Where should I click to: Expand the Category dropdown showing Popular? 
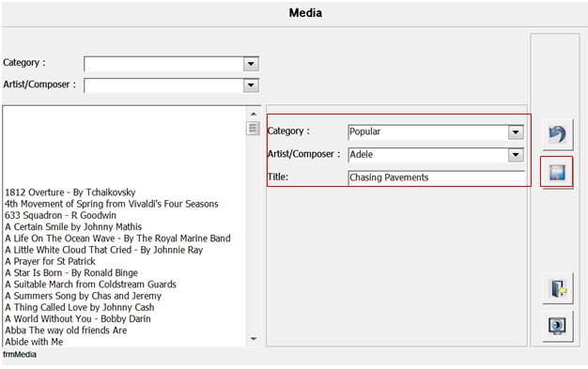click(x=516, y=132)
